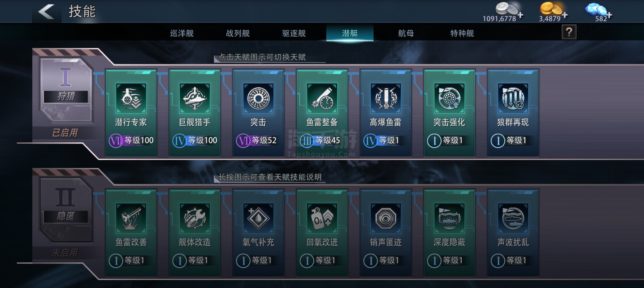Add more silver coins with plus
This screenshot has height=288, width=644.
520,15
